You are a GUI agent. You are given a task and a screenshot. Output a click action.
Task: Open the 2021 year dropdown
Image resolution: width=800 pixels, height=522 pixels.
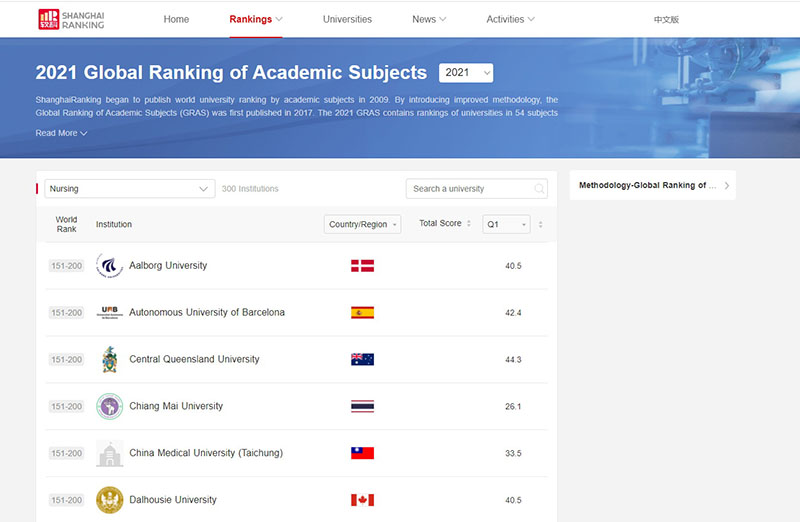466,72
